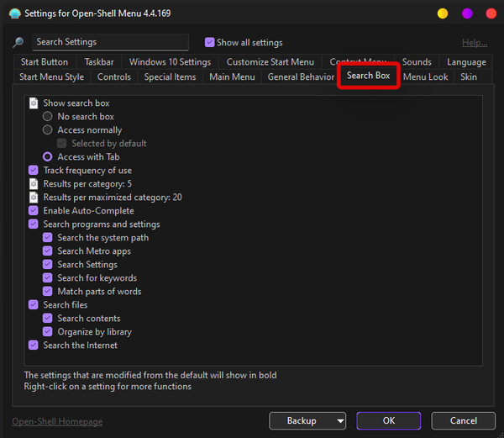Uncheck Show all settings checkbox

coord(210,43)
